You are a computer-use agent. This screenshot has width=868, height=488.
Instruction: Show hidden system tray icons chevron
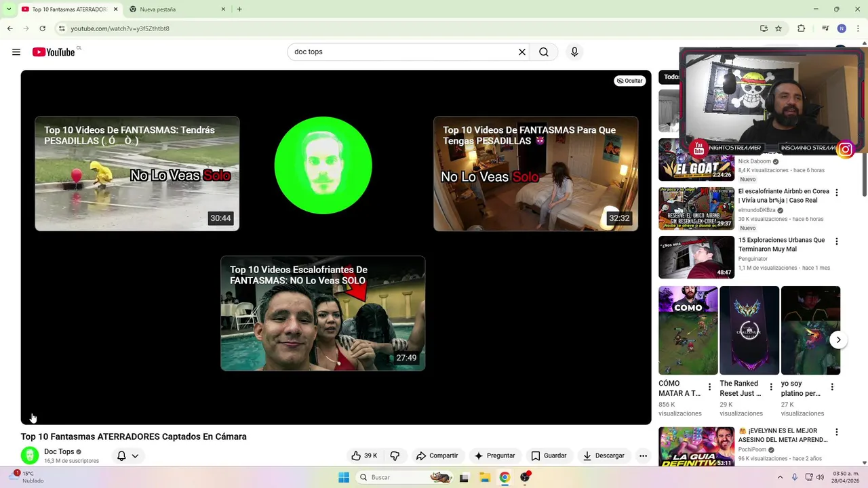pyautogui.click(x=780, y=477)
